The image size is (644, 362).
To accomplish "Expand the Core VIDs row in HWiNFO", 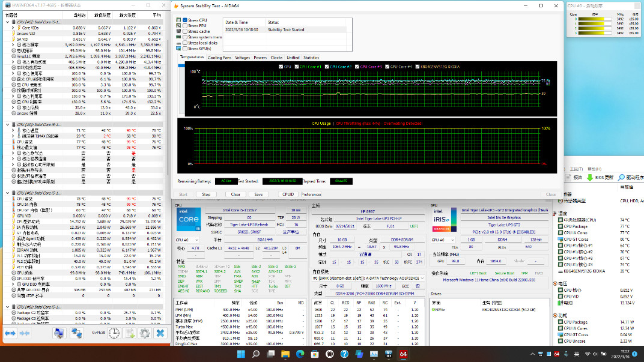I will click(x=13, y=28).
